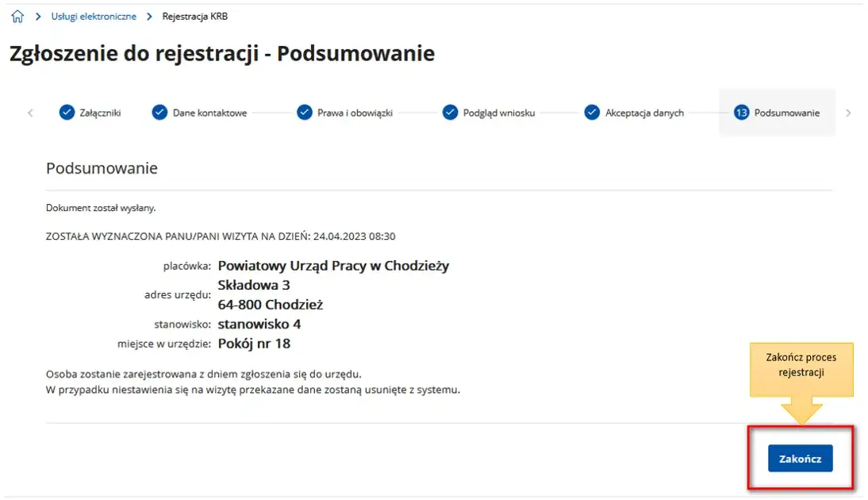Click the yellow arrow pointing at Zakończ
This screenshot has width=868, height=500.
pyautogui.click(x=800, y=407)
